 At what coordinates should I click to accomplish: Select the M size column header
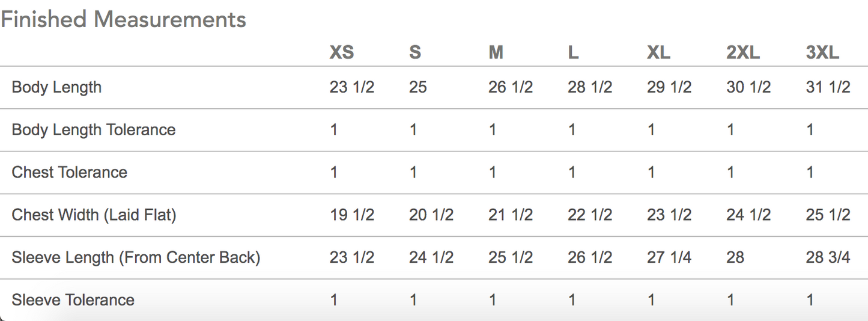click(496, 53)
